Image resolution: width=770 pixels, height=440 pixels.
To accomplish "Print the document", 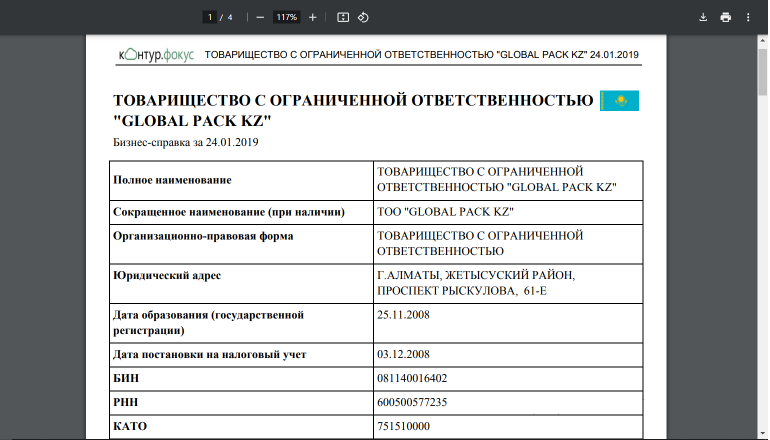I will (725, 17).
